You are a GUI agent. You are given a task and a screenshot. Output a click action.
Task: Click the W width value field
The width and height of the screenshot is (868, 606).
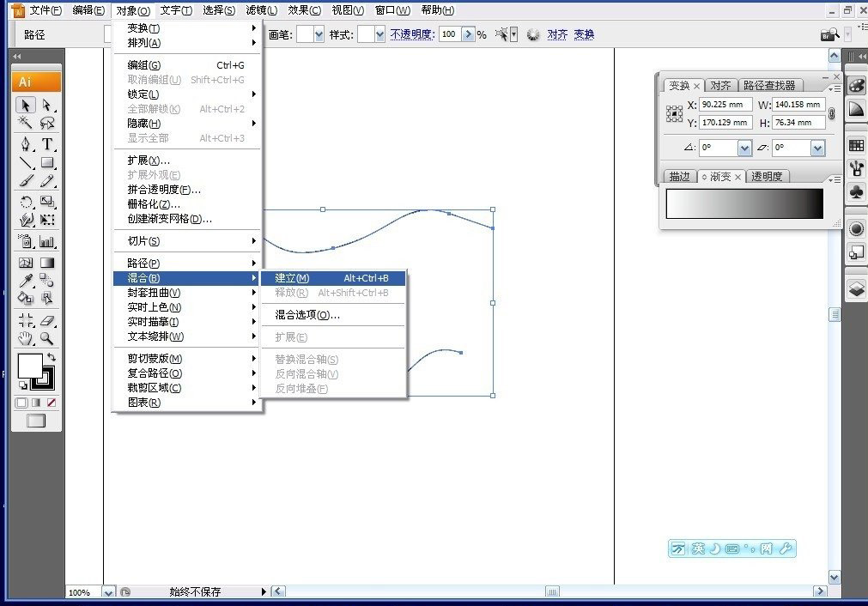pyautogui.click(x=798, y=104)
